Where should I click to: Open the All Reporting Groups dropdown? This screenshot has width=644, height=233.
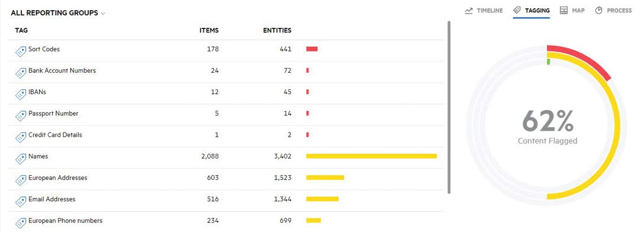tap(58, 13)
